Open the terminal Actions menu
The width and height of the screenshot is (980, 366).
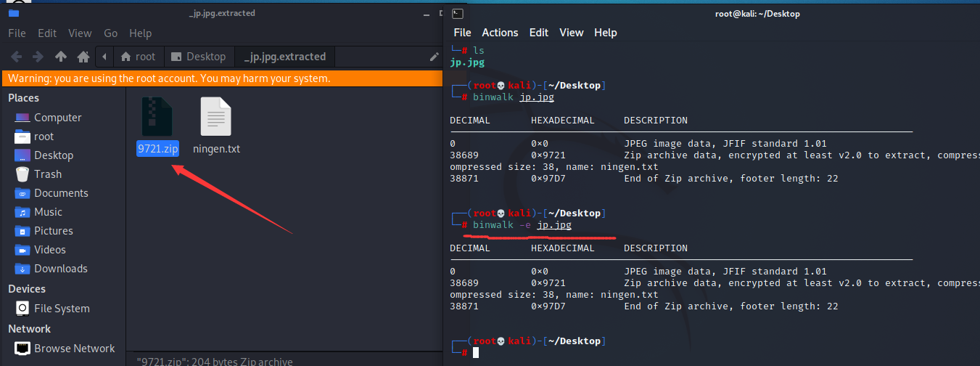click(x=500, y=33)
